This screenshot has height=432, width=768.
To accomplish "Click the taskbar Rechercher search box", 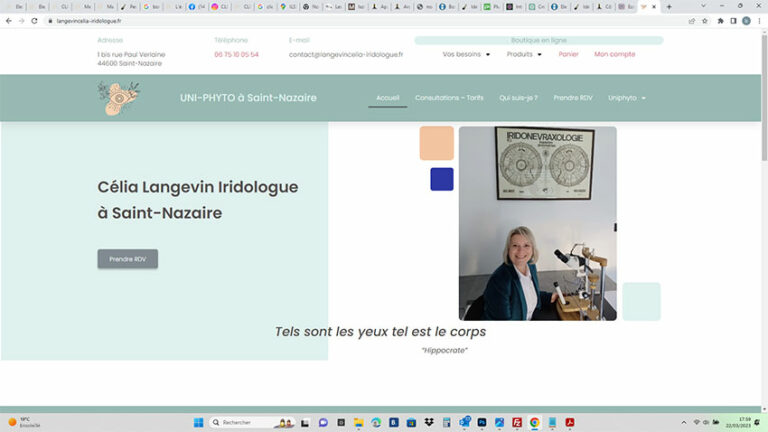I will (x=252, y=422).
